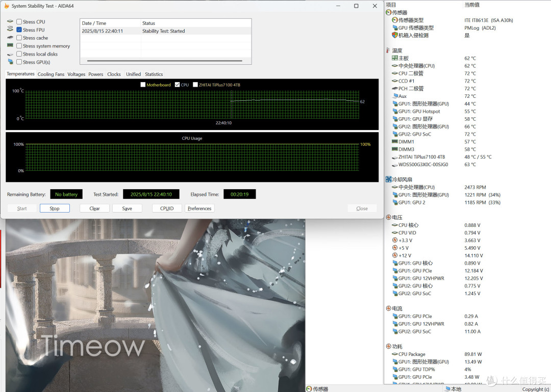551x392 pixels.
Task: Open the Statistics tab
Action: point(154,74)
